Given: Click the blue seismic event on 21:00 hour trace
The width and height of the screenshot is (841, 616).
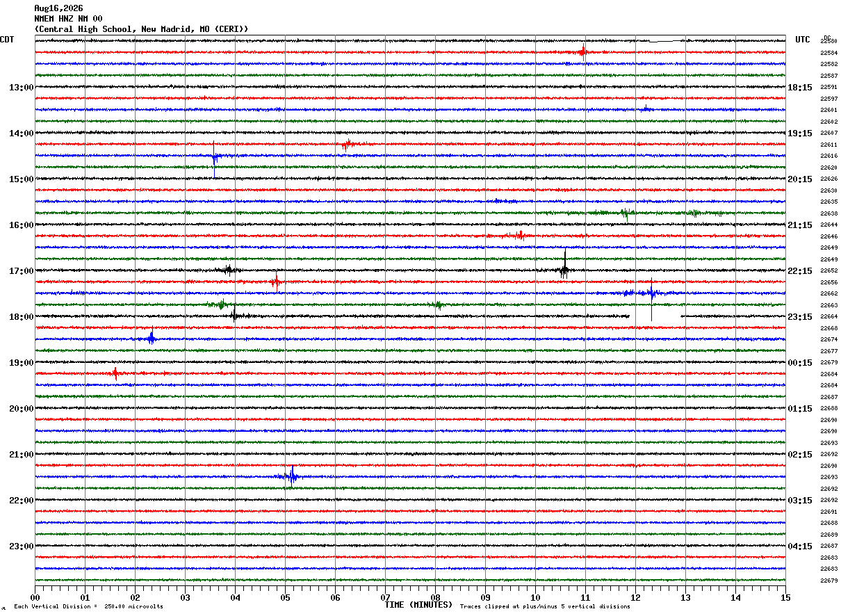Looking at the screenshot, I should coord(291,476).
